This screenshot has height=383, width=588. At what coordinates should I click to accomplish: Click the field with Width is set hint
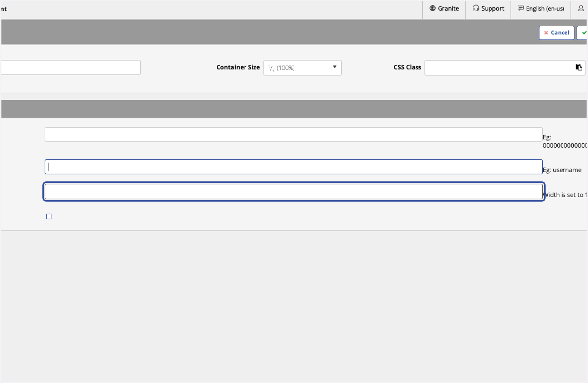point(294,192)
